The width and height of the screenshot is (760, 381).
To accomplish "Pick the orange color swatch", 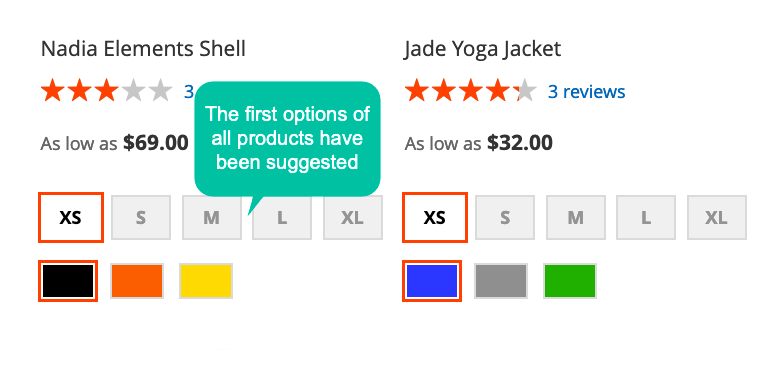I will click(x=137, y=281).
